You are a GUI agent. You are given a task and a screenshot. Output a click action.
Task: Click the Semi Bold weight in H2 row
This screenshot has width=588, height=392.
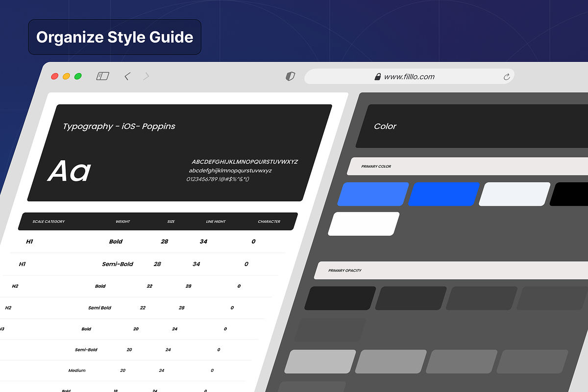coord(99,308)
